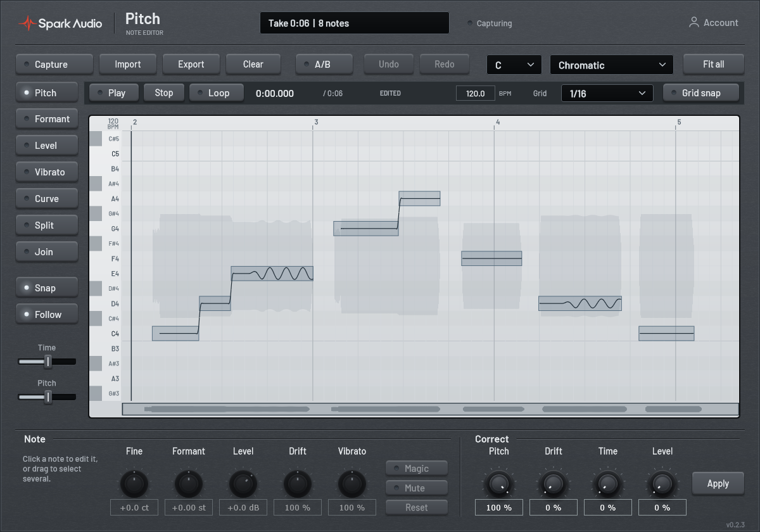The width and height of the screenshot is (760, 532).
Task: Select the Split tool
Action: 47,225
